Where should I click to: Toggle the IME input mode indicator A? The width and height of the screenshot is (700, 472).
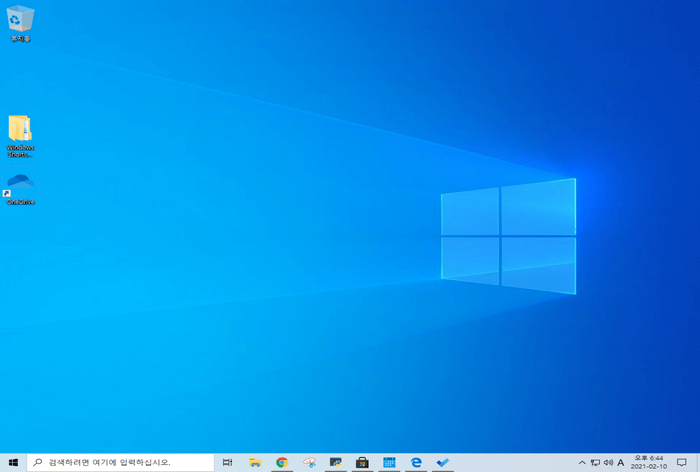point(621,463)
